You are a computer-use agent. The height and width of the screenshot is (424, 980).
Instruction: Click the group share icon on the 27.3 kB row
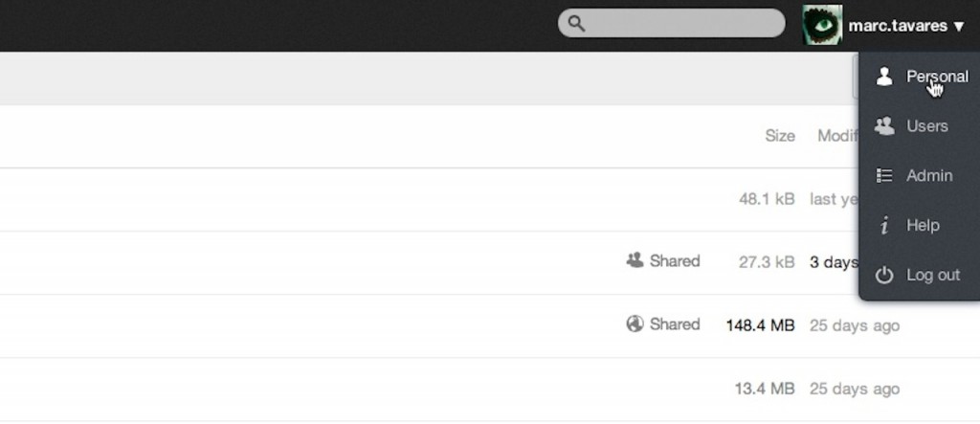(x=635, y=260)
